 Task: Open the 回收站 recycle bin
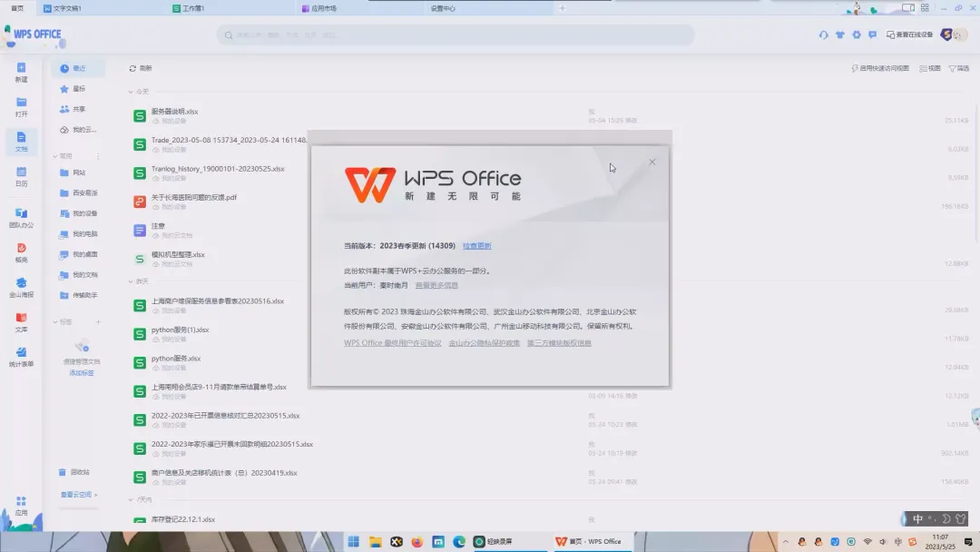coord(74,473)
